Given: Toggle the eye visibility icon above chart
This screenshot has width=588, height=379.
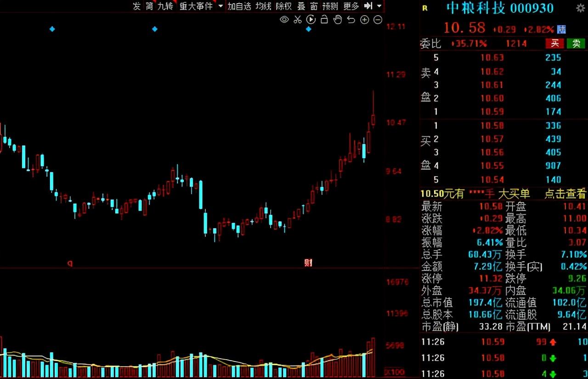Looking at the screenshot, I should 284,19.
